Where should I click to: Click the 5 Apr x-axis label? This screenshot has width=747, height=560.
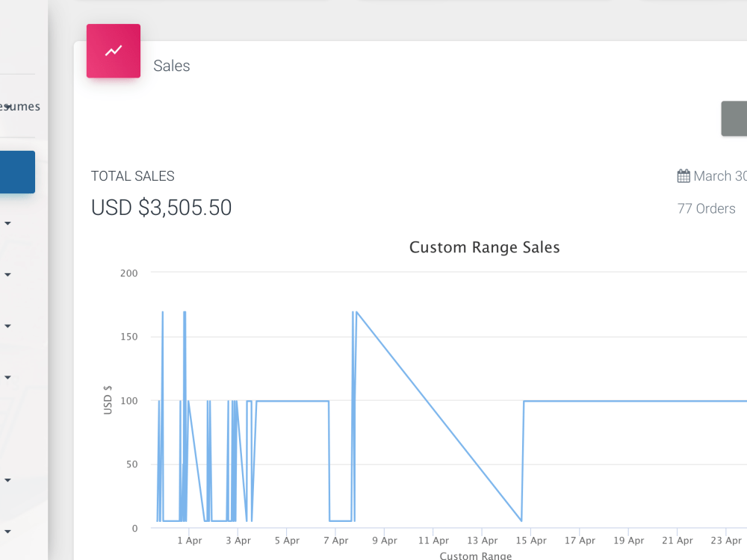tap(288, 541)
